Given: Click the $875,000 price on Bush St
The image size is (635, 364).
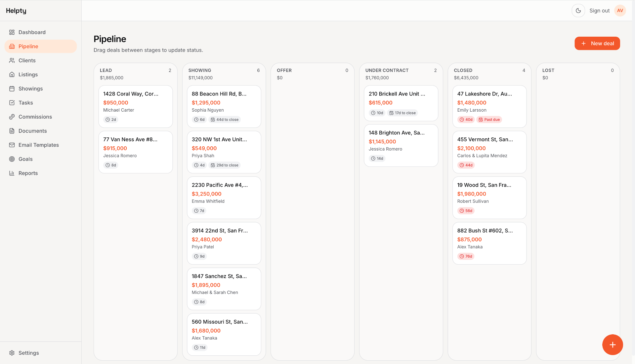Looking at the screenshot, I should tap(469, 239).
